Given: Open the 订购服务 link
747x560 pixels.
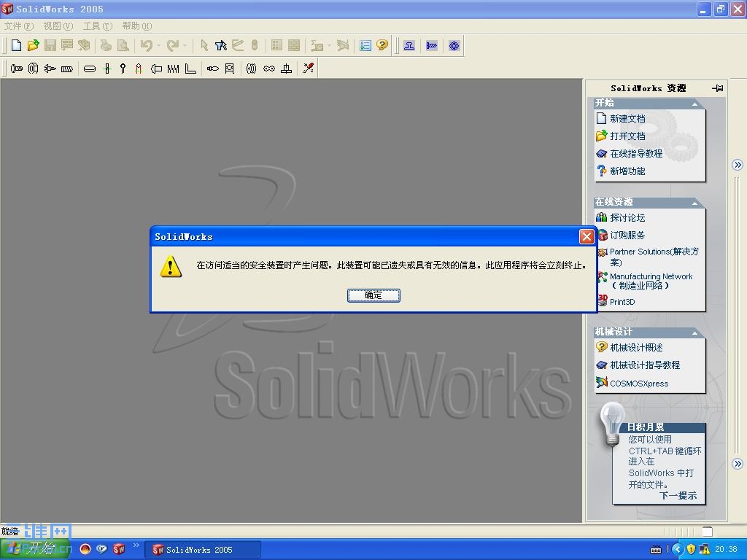Looking at the screenshot, I should 627,236.
